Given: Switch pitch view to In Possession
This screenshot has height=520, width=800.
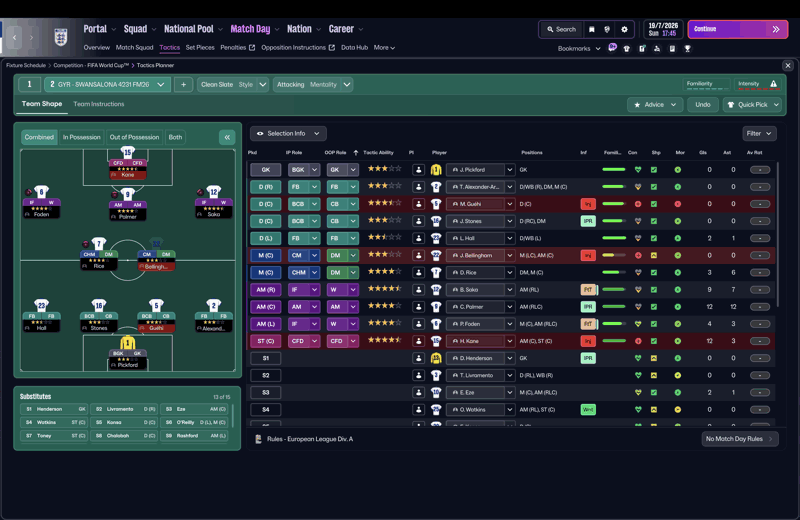Looking at the screenshot, I should coord(81,137).
